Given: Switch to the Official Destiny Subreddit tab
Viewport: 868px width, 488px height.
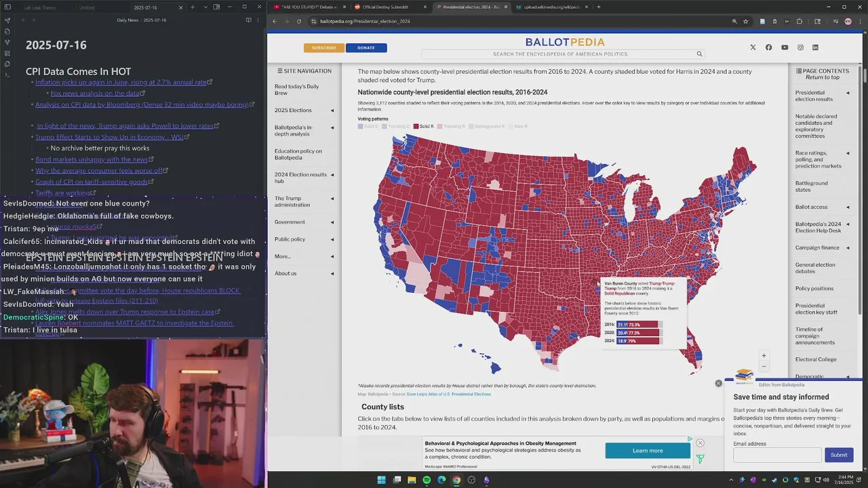Looking at the screenshot, I should pos(390,7).
